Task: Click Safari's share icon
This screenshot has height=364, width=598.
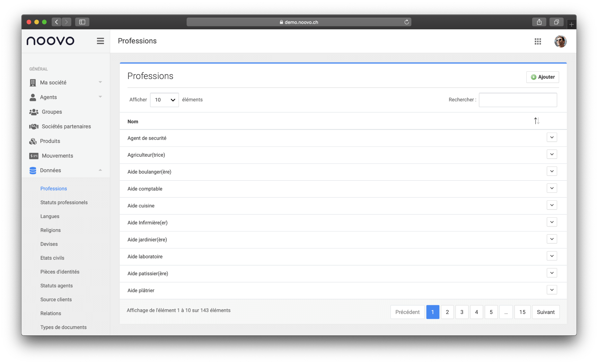Action: [539, 22]
